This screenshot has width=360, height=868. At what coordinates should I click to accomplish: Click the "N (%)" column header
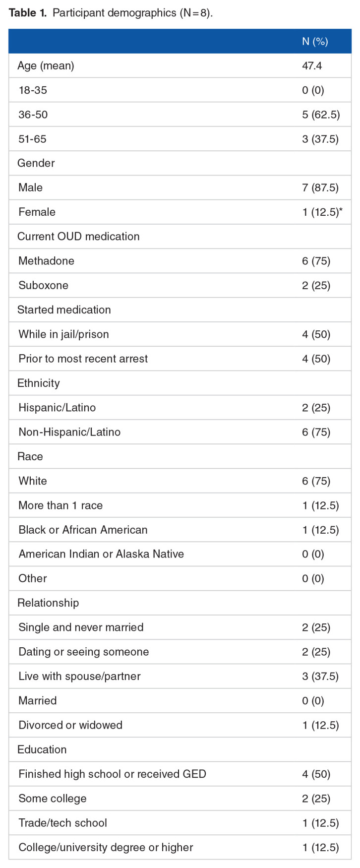click(315, 42)
